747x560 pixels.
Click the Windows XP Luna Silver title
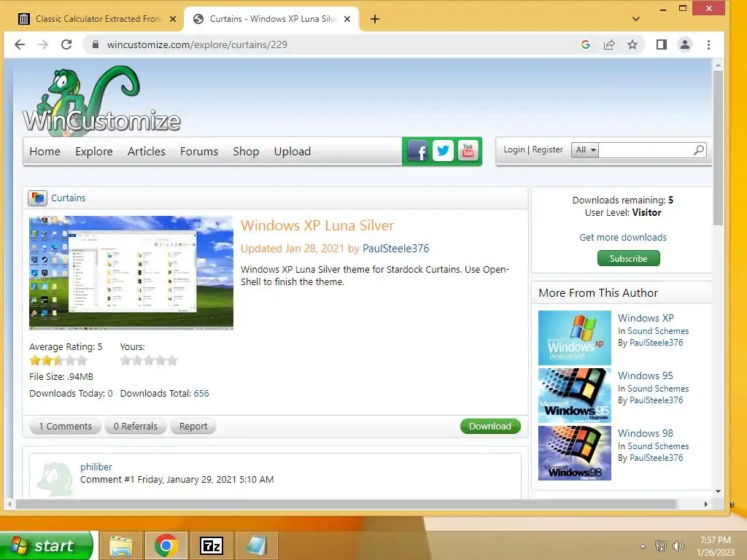317,225
